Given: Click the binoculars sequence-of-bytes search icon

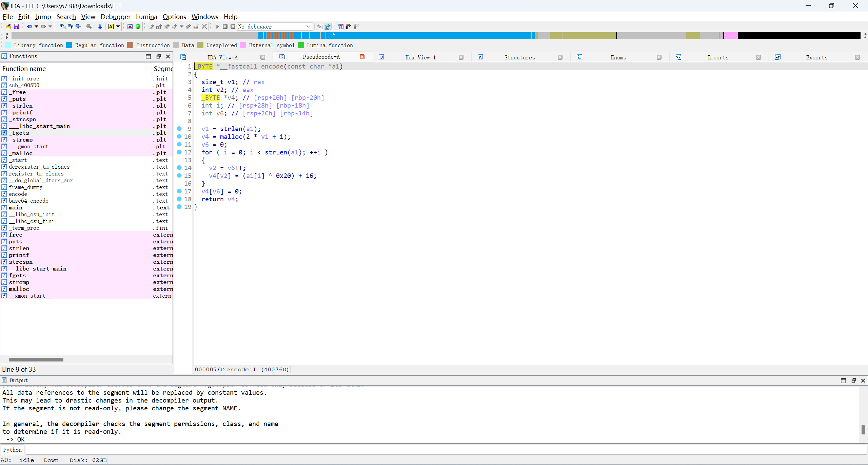Looking at the screenshot, I should [x=78, y=26].
